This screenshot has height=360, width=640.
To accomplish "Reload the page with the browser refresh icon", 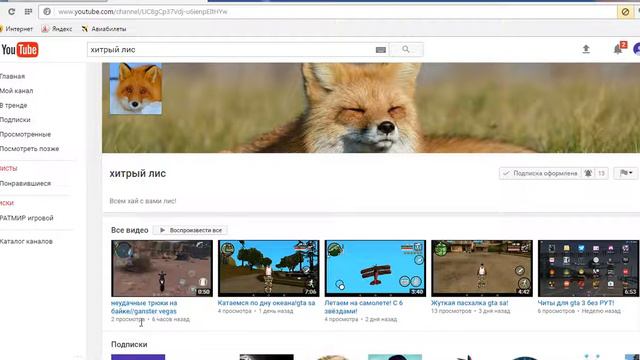I will point(11,12).
